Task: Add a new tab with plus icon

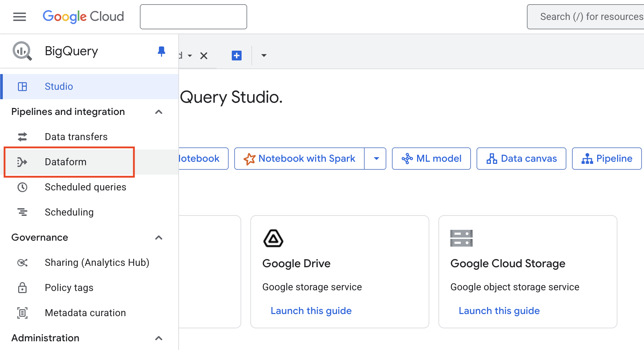Action: 237,56
